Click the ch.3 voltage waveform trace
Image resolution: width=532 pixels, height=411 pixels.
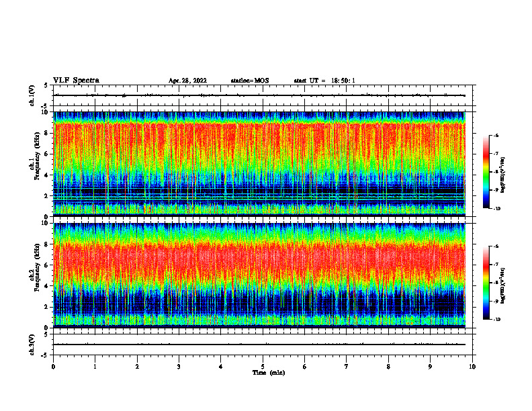259,345
